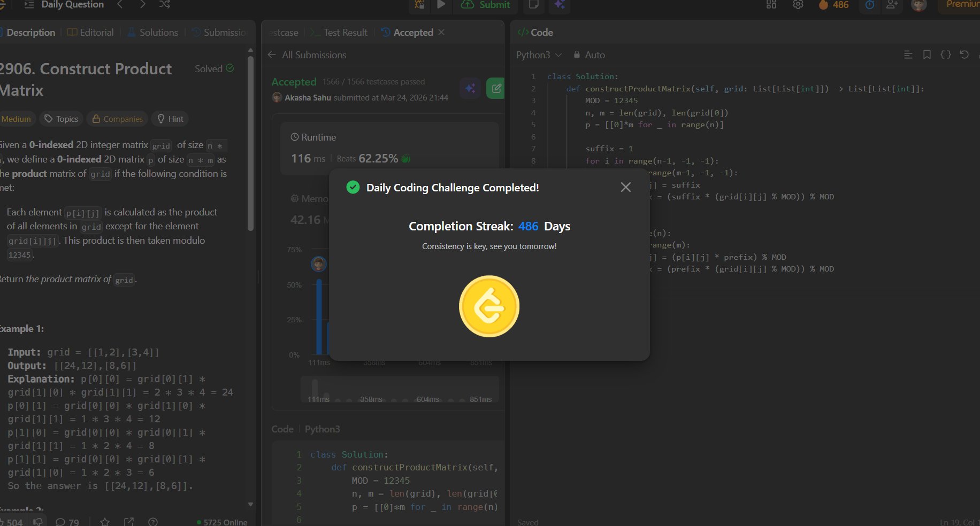This screenshot has width=980, height=526.
Task: Toggle the bookmark icon in code editor
Action: tap(927, 55)
